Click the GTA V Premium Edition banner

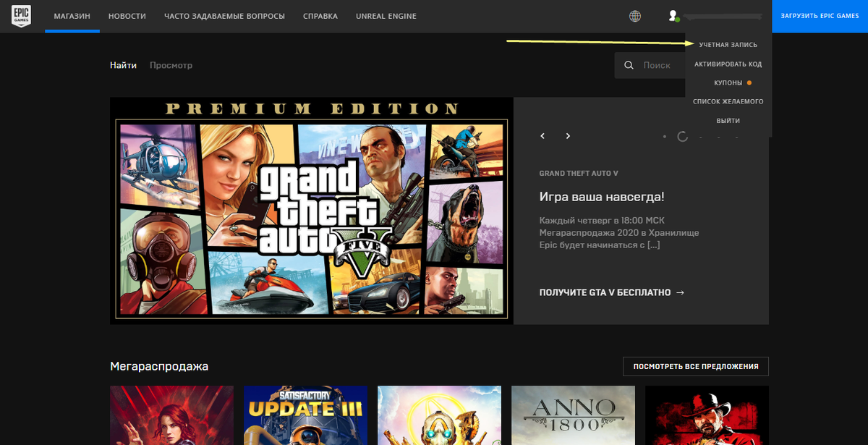click(x=312, y=211)
